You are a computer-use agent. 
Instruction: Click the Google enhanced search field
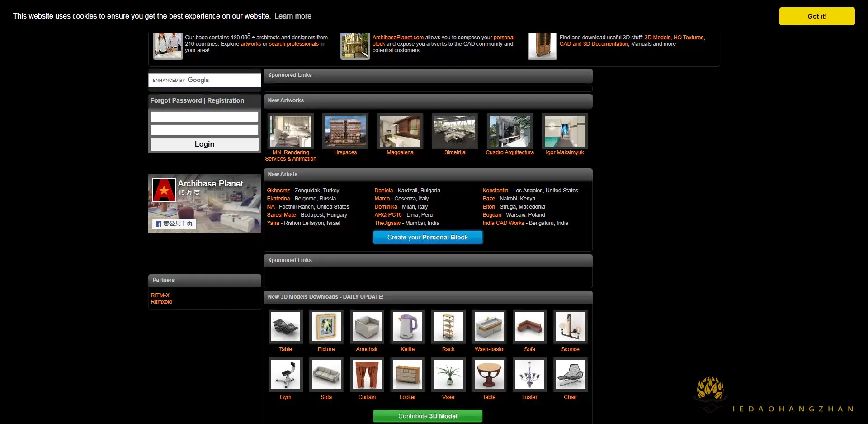pos(204,80)
